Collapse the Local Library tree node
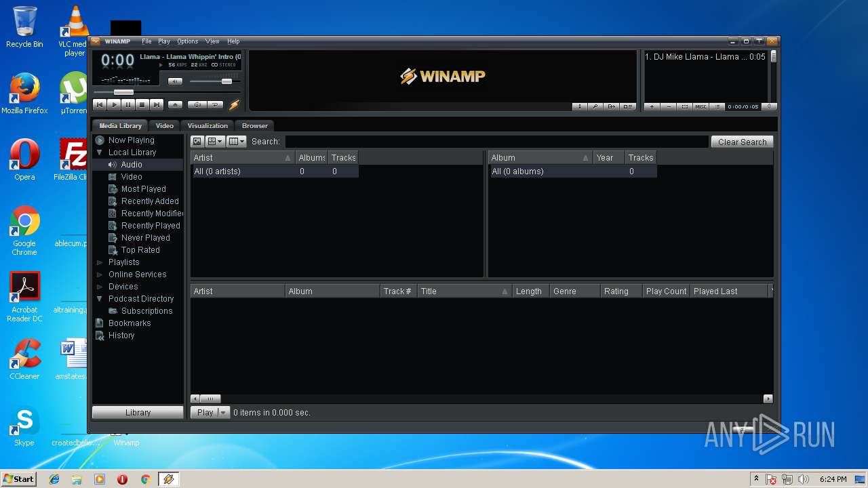 point(100,152)
